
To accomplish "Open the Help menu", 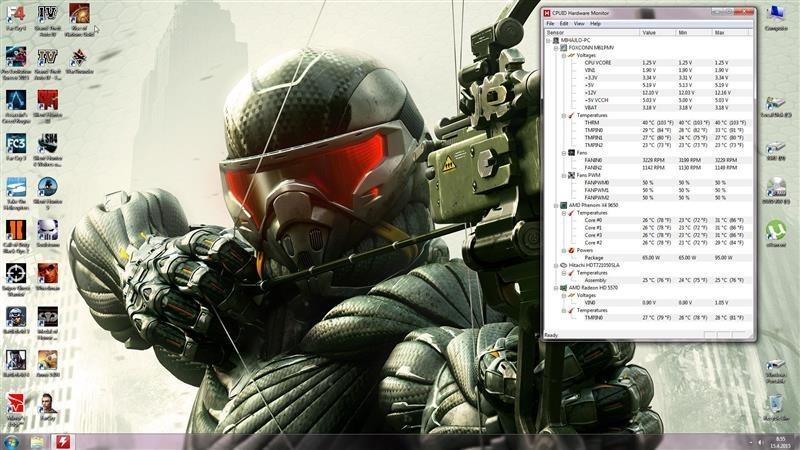I will coord(595,23).
